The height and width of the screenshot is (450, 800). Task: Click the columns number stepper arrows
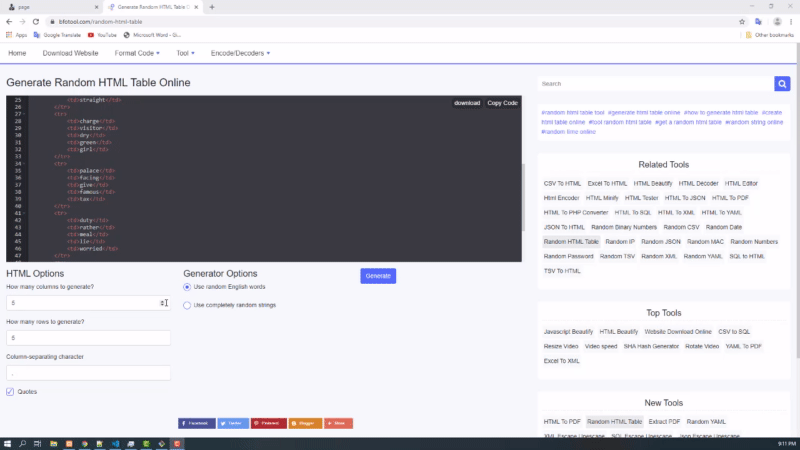pos(163,303)
